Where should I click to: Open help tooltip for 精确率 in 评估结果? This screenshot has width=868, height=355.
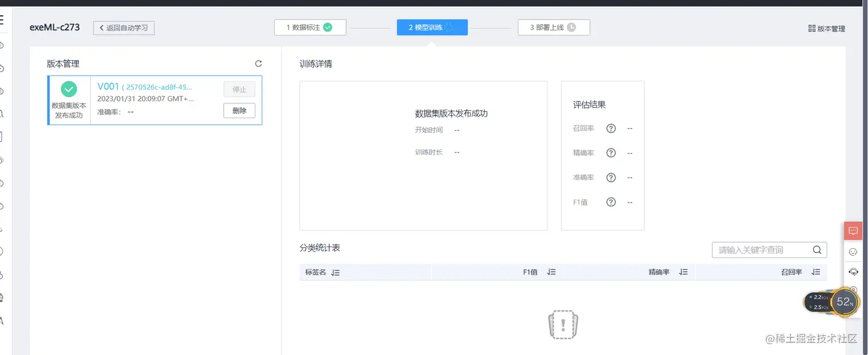click(x=611, y=153)
